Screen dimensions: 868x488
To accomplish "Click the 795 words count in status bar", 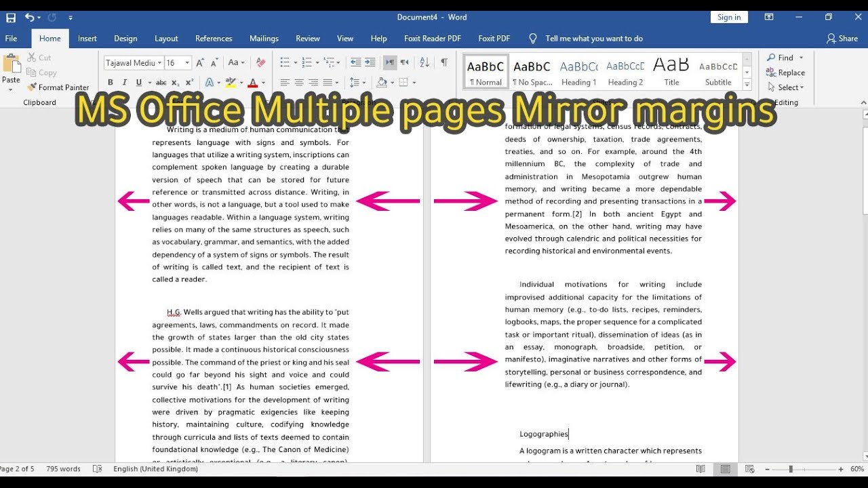I will [63, 469].
